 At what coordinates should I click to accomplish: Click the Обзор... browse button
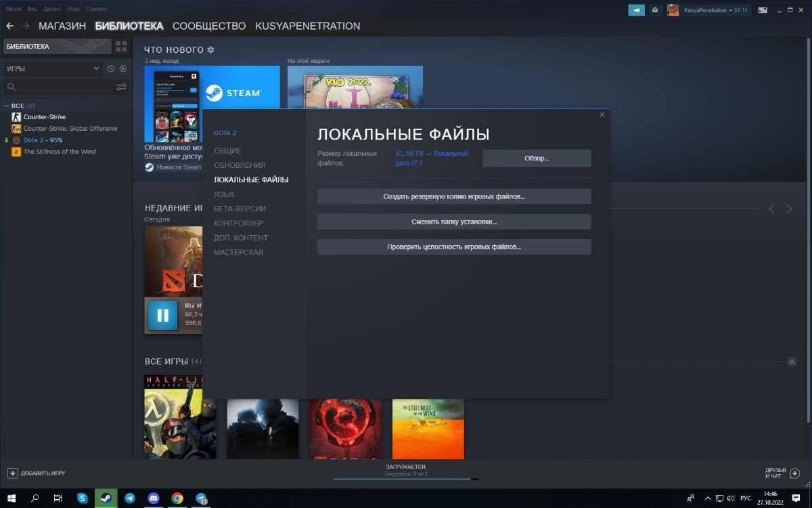coord(537,158)
